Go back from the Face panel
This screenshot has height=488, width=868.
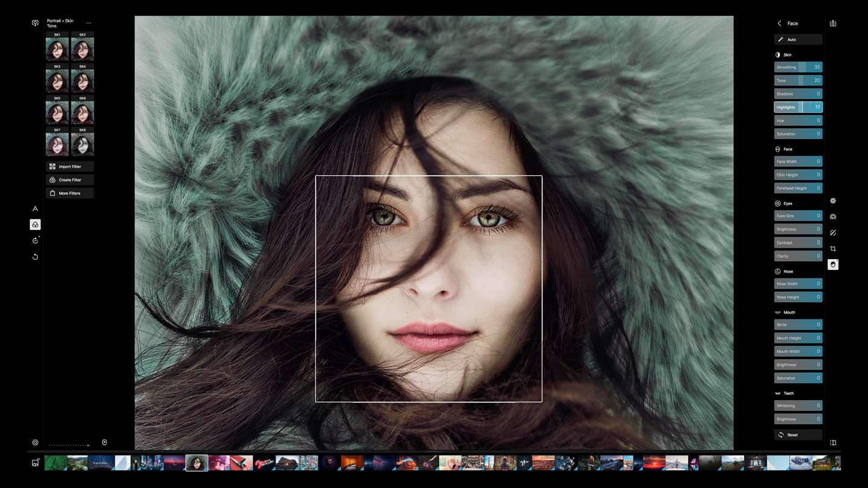tap(779, 23)
